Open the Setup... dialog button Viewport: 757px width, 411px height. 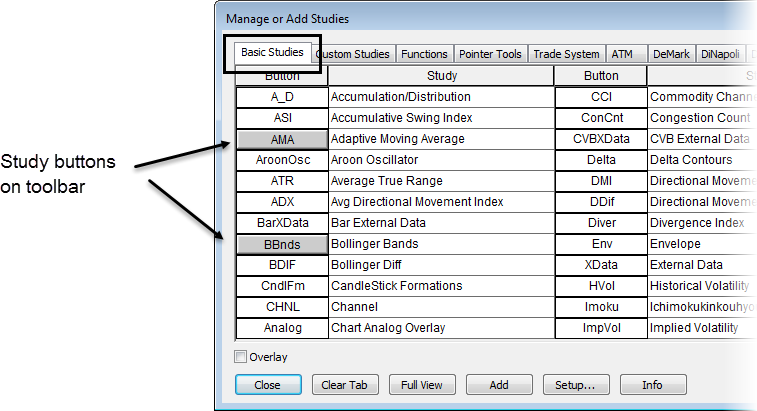click(x=576, y=385)
